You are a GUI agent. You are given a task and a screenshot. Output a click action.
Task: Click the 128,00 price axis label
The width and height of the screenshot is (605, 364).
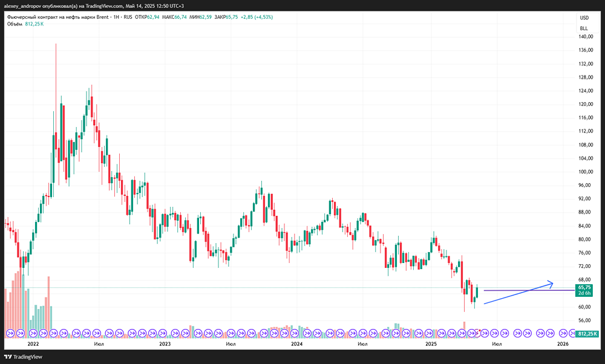tap(586, 77)
